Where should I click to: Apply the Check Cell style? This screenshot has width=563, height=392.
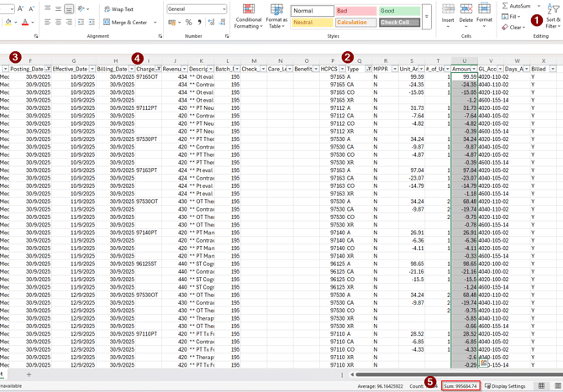point(399,23)
